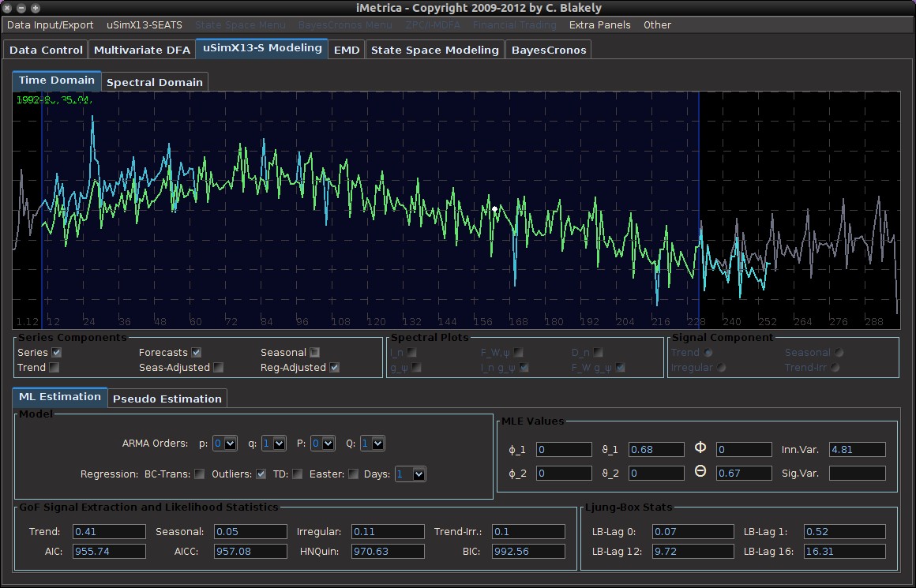
Task: Open the uSimX13-SEATS menu
Action: tap(145, 25)
